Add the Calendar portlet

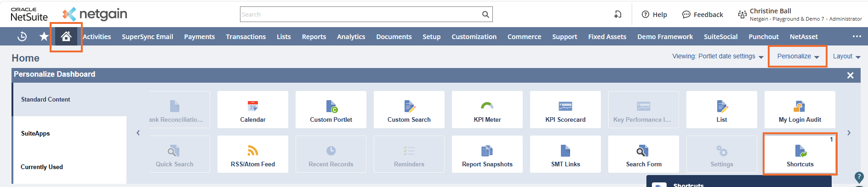point(253,110)
